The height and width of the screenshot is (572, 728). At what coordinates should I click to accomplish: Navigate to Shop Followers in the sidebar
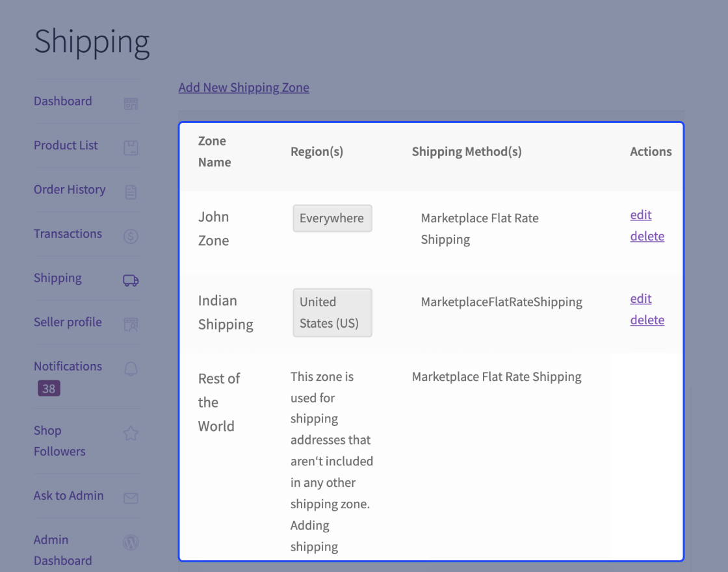pos(59,441)
